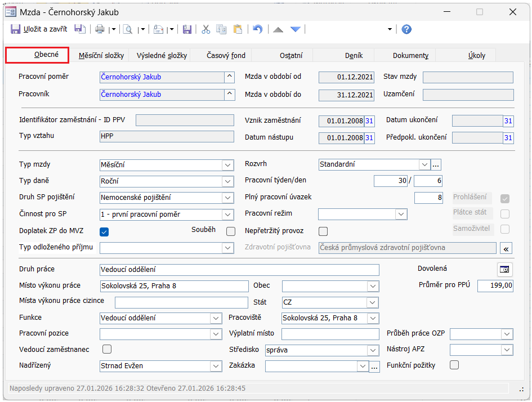The image size is (532, 402).
Task: Uncheck the Doplatek ZP do MVZ checkbox
Action: click(x=104, y=231)
